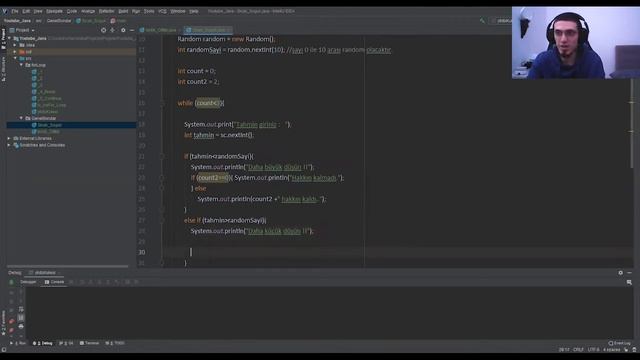The height and width of the screenshot is (360, 640).
Task: Minimize the Debug tool window
Action: 629,273
